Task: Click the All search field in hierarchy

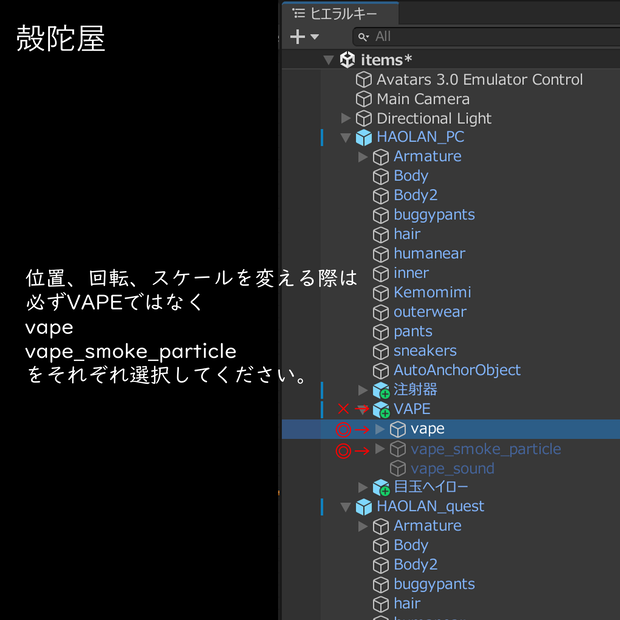Action: pyautogui.click(x=486, y=37)
